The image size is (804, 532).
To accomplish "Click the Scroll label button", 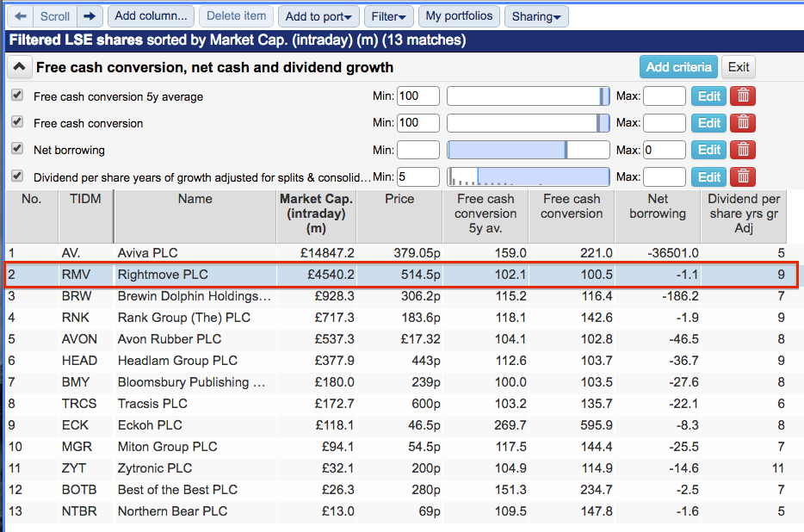I will [55, 16].
